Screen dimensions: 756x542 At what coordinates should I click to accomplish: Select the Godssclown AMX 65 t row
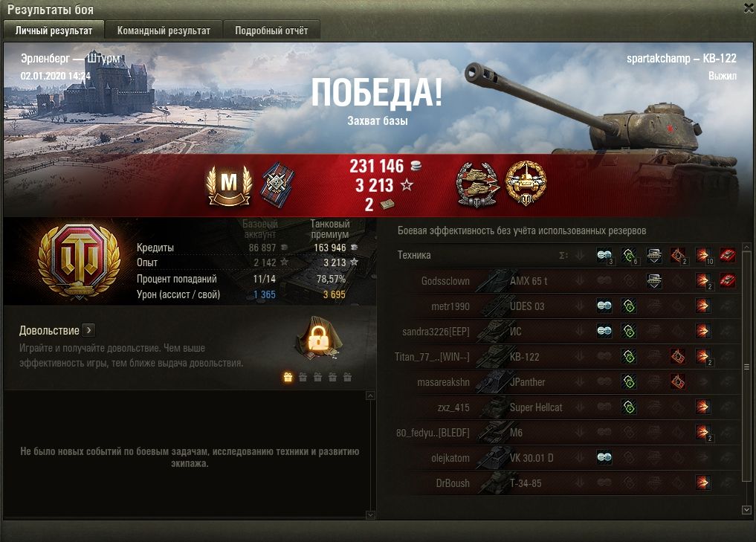click(566, 280)
